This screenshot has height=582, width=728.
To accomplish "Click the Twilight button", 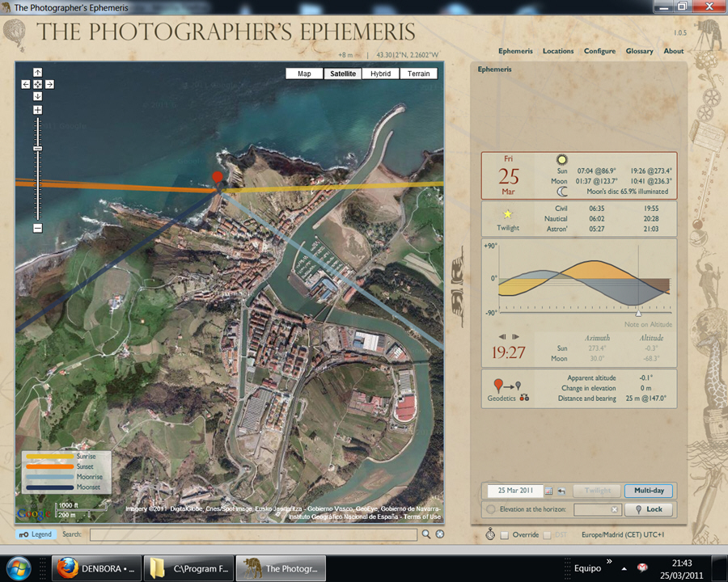I will [598, 491].
